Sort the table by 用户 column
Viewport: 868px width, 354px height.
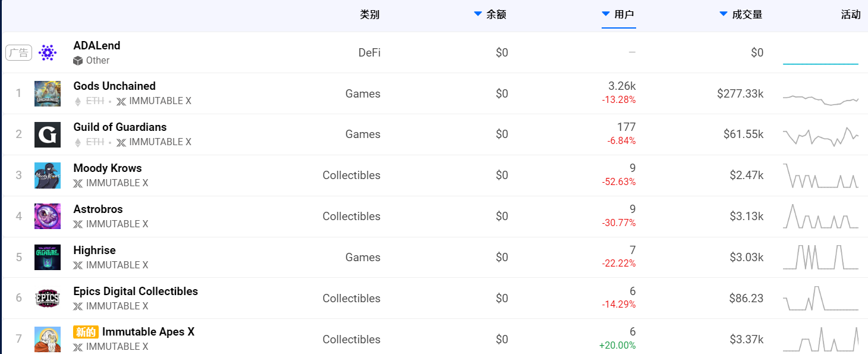coord(624,14)
